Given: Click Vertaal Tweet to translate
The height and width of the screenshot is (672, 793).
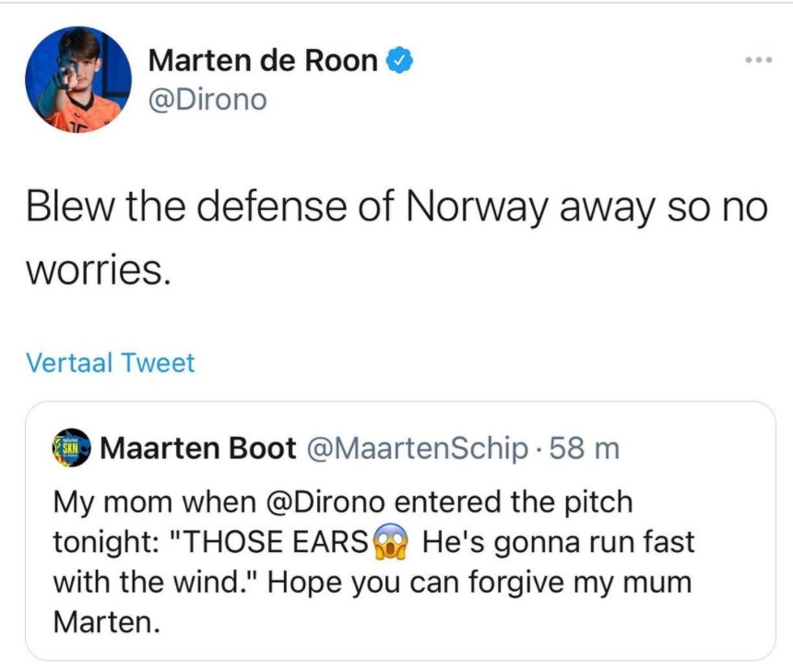Looking at the screenshot, I should [111, 363].
